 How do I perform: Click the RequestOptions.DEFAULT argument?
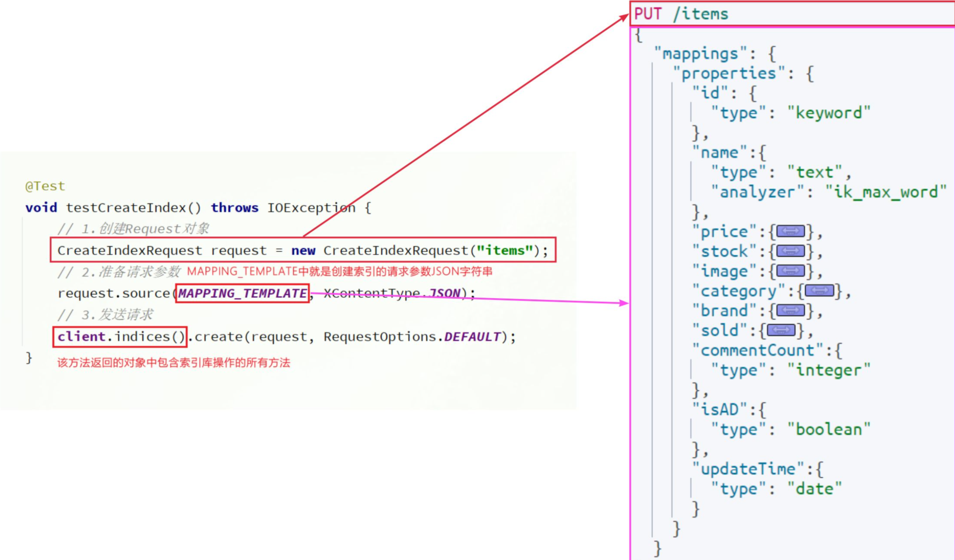coord(412,337)
